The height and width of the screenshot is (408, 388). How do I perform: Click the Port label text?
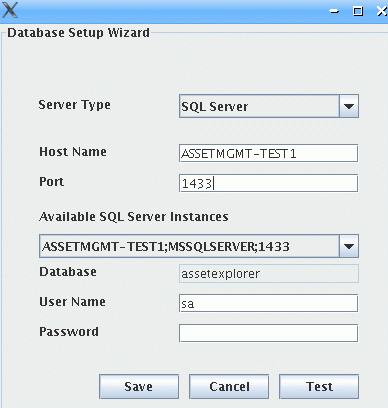(x=52, y=182)
